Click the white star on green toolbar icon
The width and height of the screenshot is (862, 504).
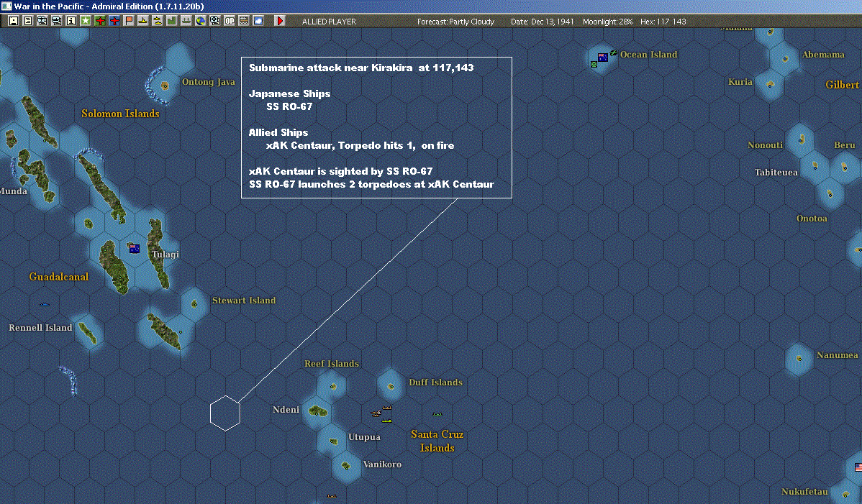(x=85, y=21)
